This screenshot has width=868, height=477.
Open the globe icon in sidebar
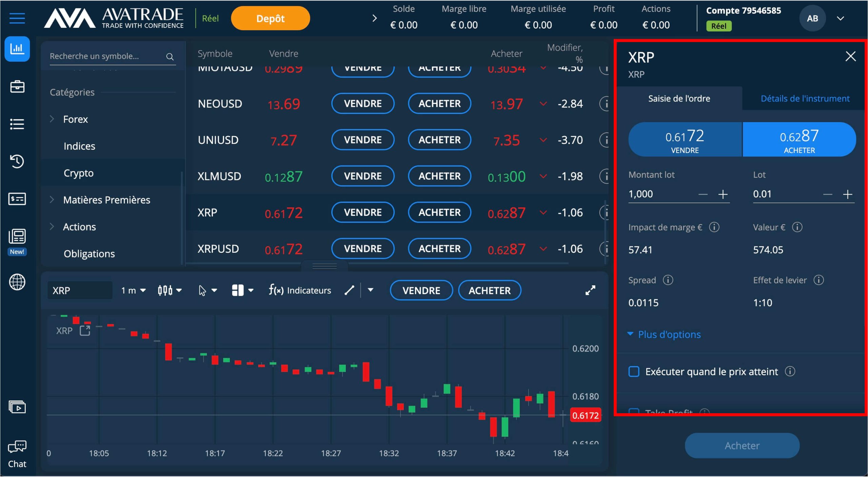(17, 282)
